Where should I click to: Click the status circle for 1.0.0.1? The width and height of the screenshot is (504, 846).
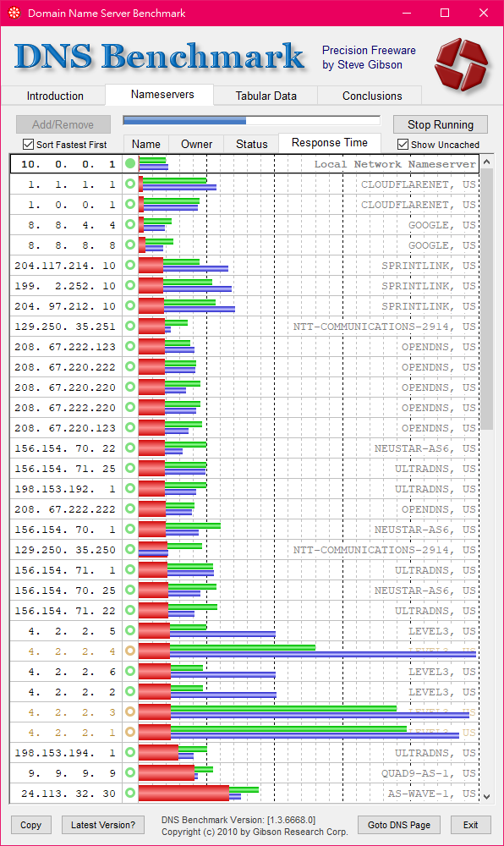[x=130, y=204]
